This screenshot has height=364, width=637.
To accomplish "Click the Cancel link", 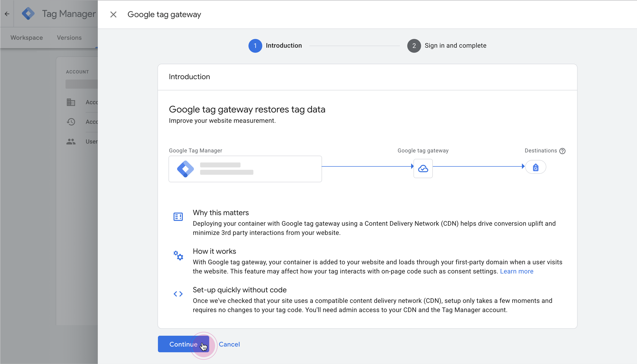I will click(229, 344).
